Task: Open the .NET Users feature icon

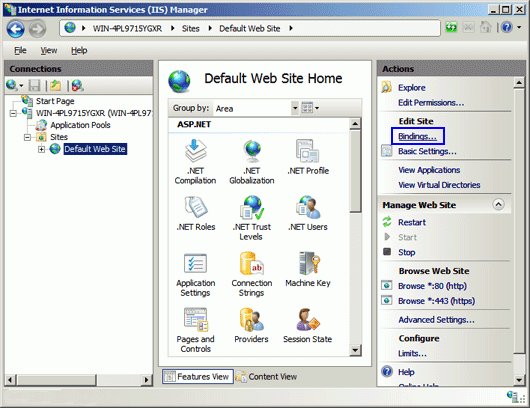Action: click(308, 213)
